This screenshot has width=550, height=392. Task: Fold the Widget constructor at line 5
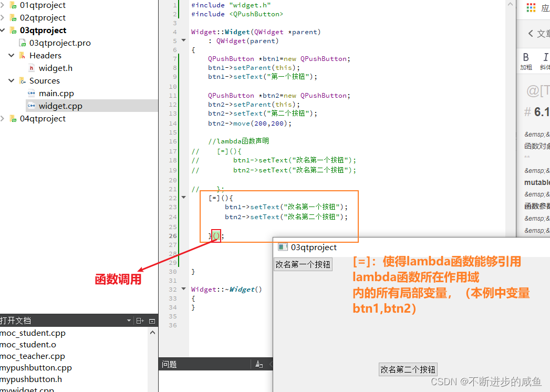click(x=183, y=40)
